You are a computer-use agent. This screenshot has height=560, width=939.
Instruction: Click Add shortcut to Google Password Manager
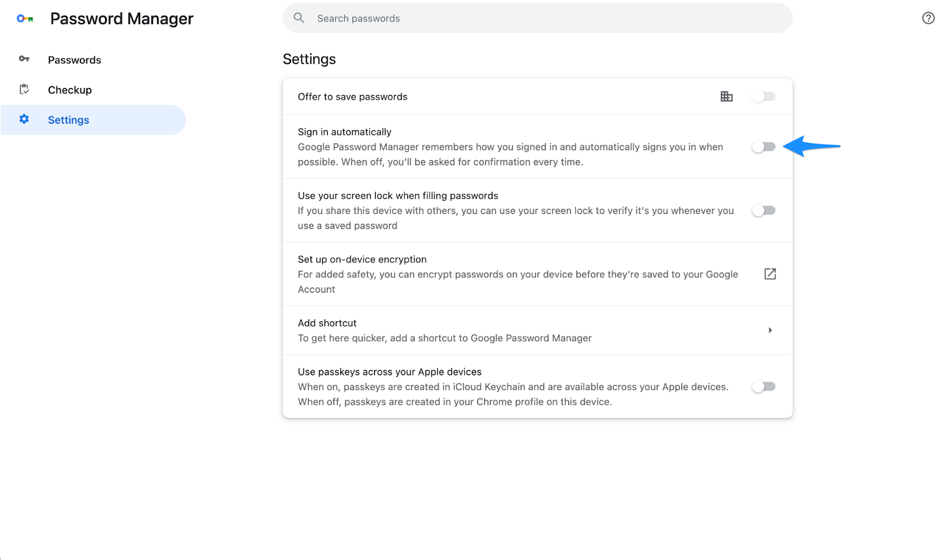(x=327, y=323)
